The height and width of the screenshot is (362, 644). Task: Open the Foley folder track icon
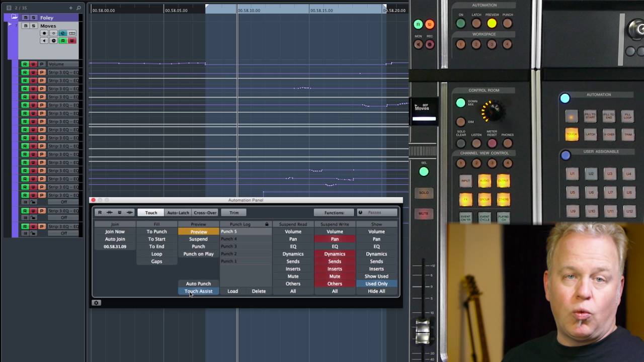14,17
